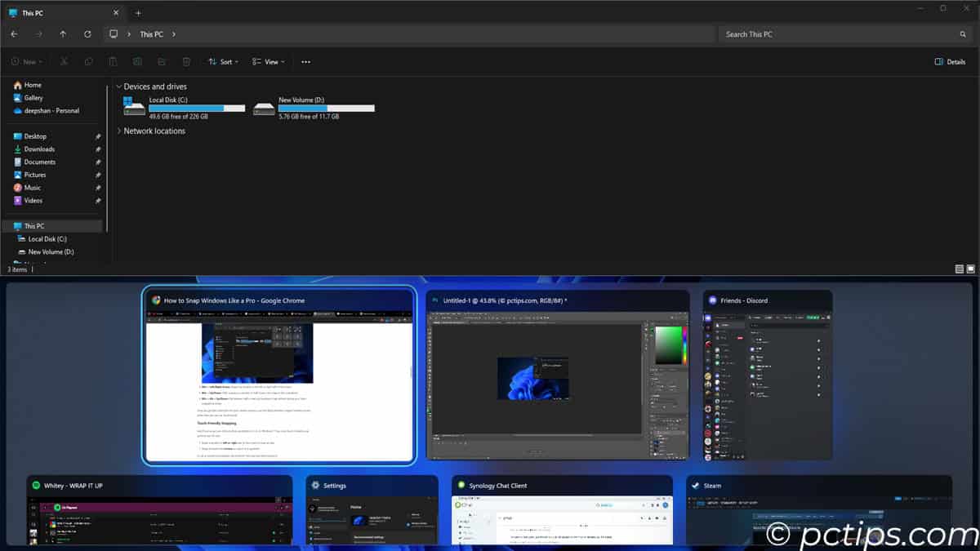The image size is (980, 551).
Task: Expand the Network locations section
Action: [x=121, y=131]
